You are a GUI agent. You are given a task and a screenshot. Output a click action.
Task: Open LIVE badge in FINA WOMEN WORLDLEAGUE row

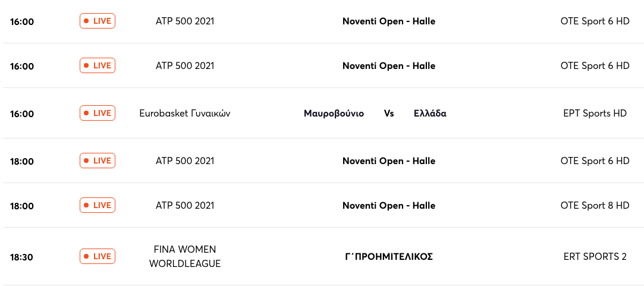[98, 256]
